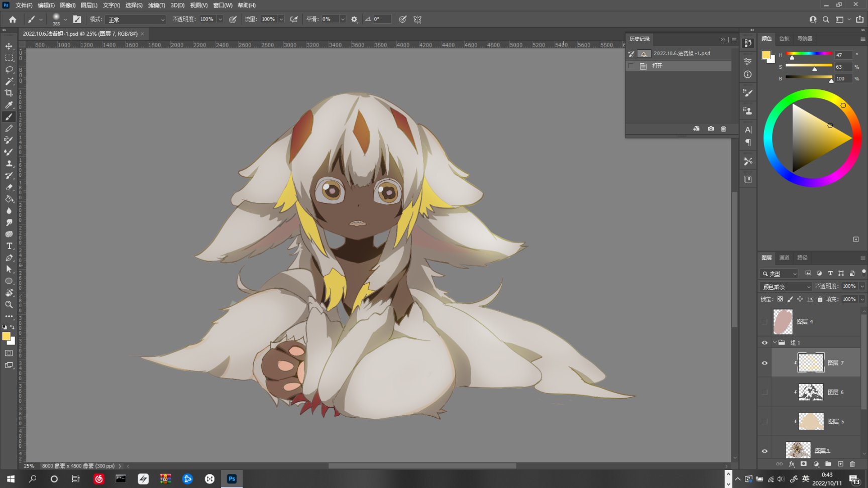Viewport: 868px width, 488px height.
Task: Open the 文件(F) menu
Action: point(24,5)
